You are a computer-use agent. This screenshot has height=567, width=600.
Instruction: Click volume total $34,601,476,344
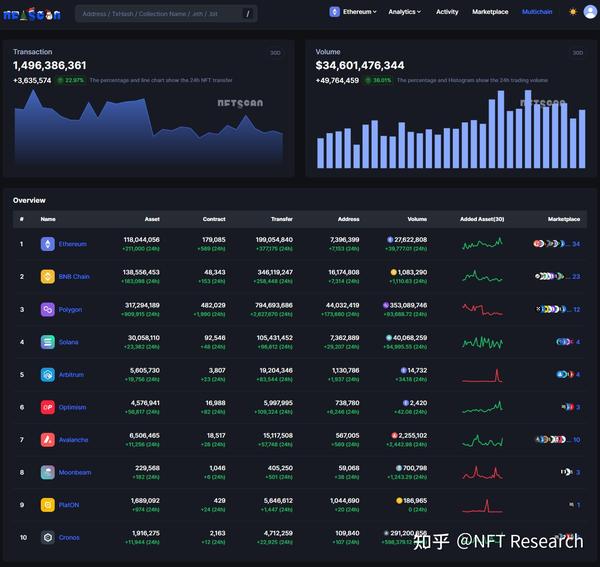coord(360,65)
